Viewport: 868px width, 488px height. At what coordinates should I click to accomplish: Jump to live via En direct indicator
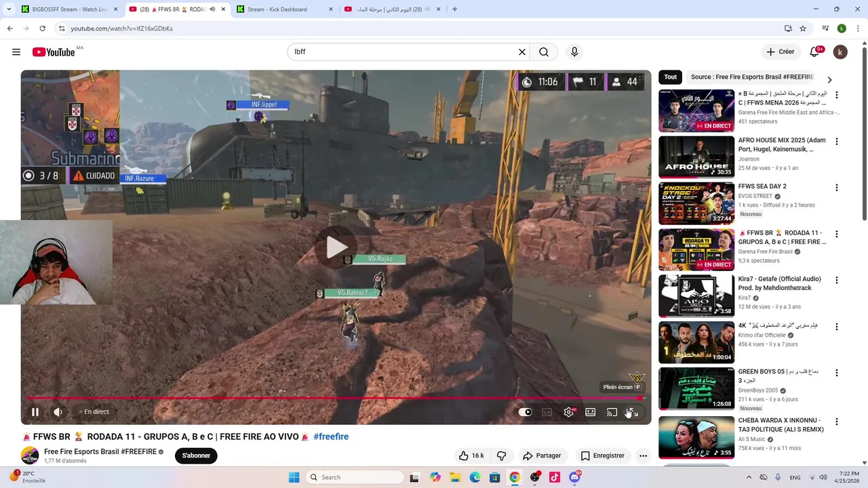[93, 412]
